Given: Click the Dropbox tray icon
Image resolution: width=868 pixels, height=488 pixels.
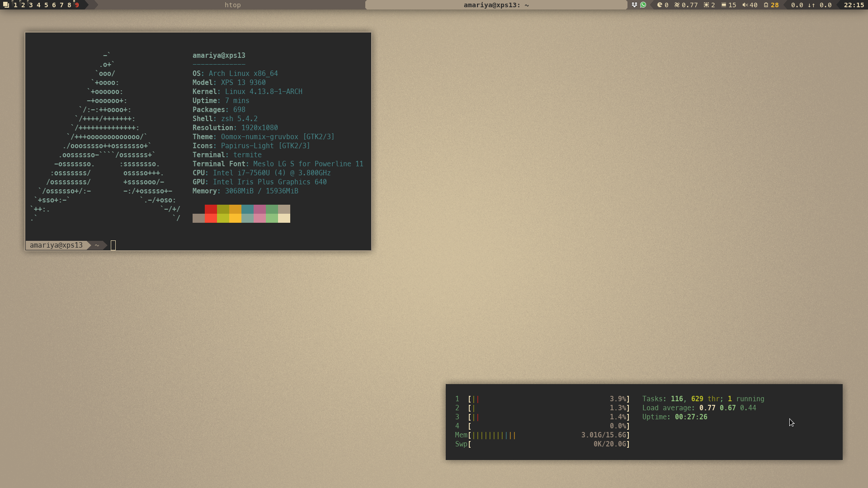Looking at the screenshot, I should 634,5.
